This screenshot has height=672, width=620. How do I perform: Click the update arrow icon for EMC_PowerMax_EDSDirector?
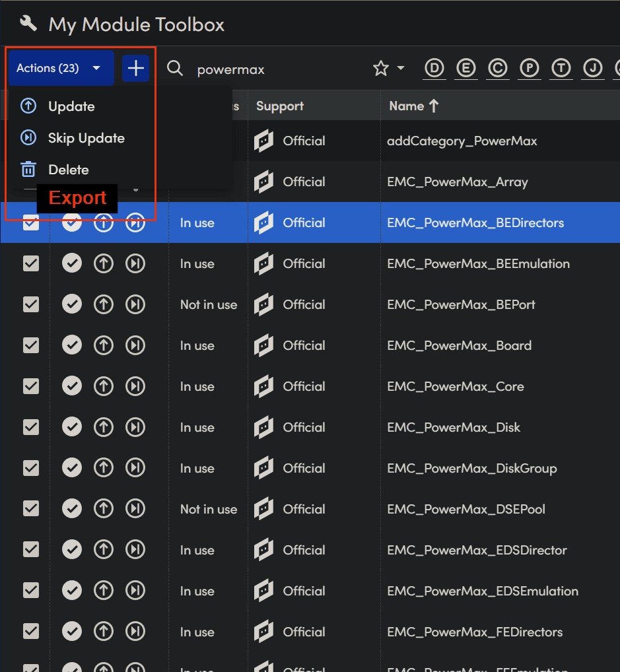click(103, 550)
